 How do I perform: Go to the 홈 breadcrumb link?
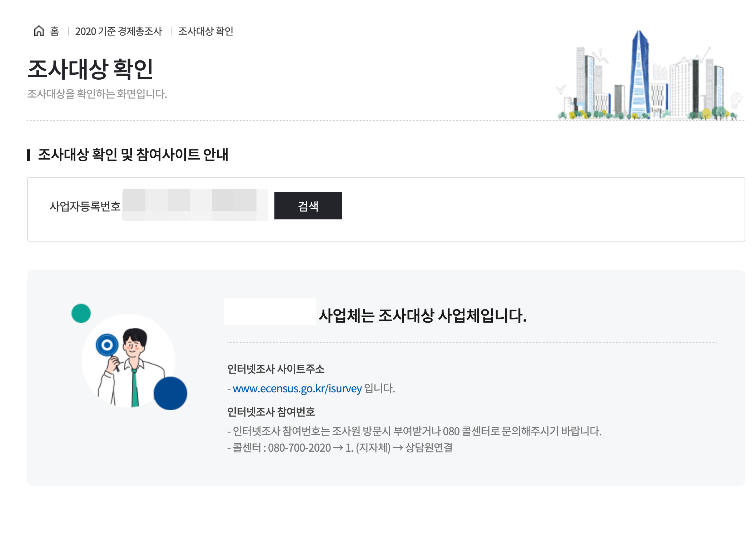coord(54,31)
